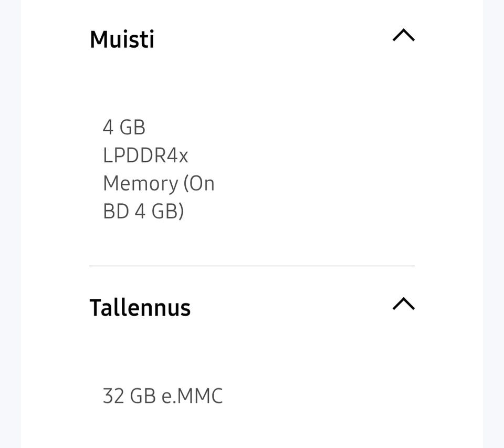Viewport: 504px width, 448px height.
Task: Collapse the Tallennus section chevron
Action: tap(403, 304)
